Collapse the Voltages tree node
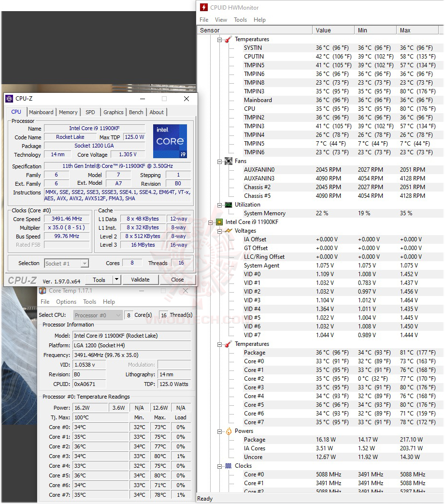Image resolution: width=445 pixels, height=504 pixels. (220, 231)
